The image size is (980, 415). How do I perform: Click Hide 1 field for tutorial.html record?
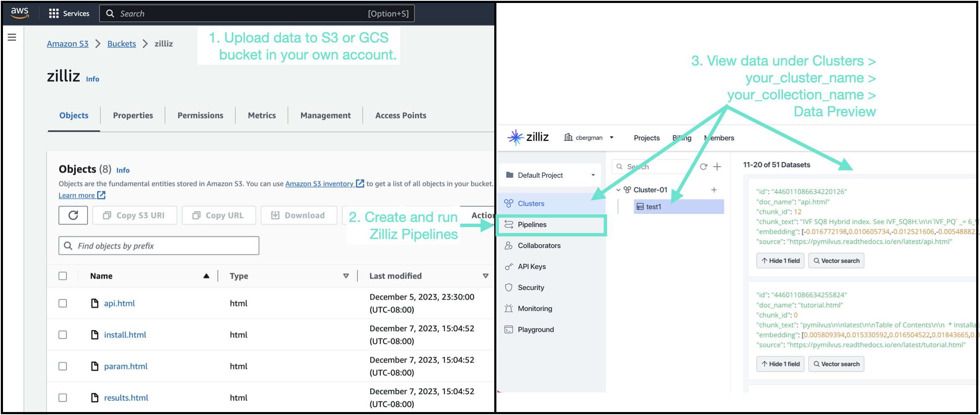click(780, 364)
